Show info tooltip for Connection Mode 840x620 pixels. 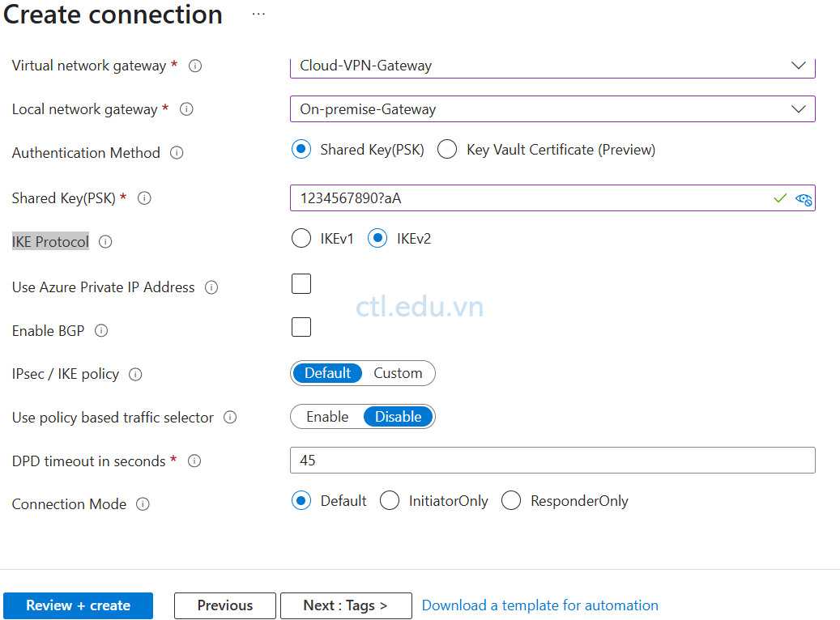(x=143, y=504)
